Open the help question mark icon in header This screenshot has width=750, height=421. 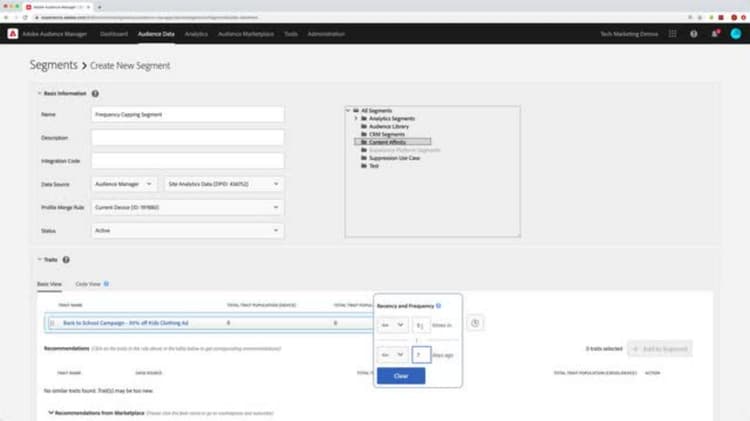(x=694, y=34)
